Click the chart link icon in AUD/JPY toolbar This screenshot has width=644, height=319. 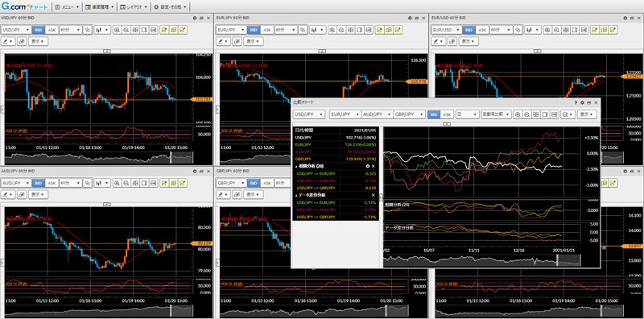pos(87,183)
